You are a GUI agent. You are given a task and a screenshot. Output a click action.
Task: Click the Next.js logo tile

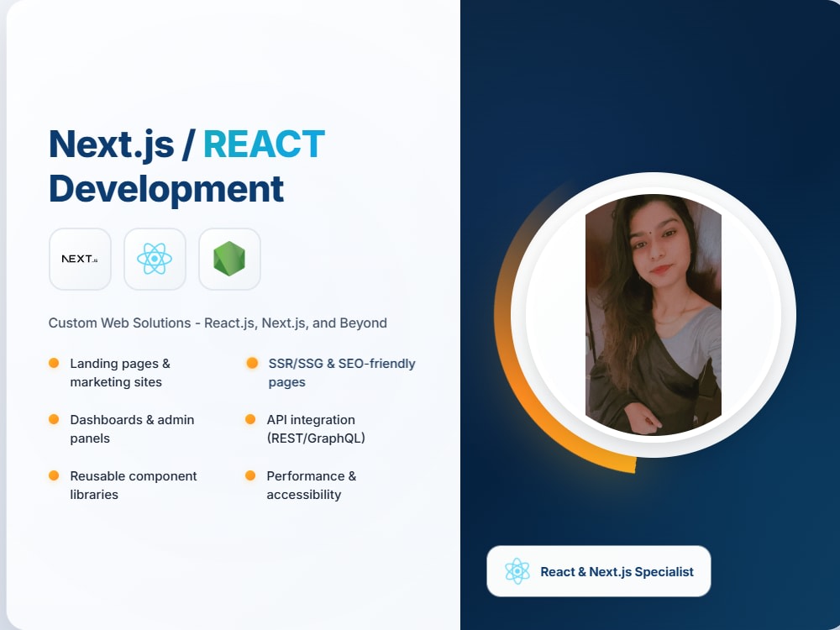coord(80,260)
